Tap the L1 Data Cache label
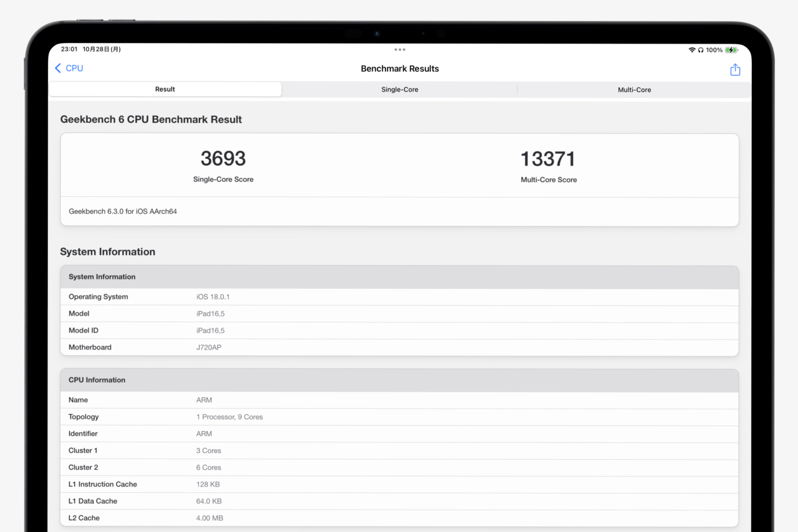 click(93, 501)
